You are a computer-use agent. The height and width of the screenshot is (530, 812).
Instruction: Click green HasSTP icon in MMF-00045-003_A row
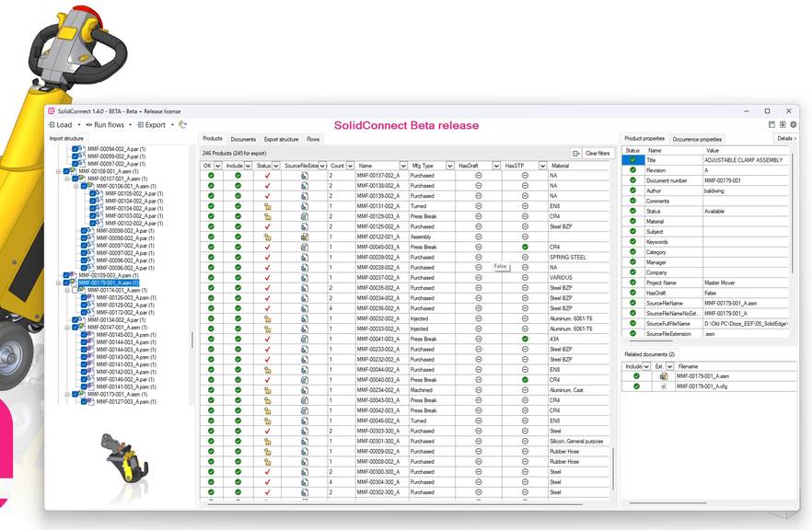pos(525,248)
